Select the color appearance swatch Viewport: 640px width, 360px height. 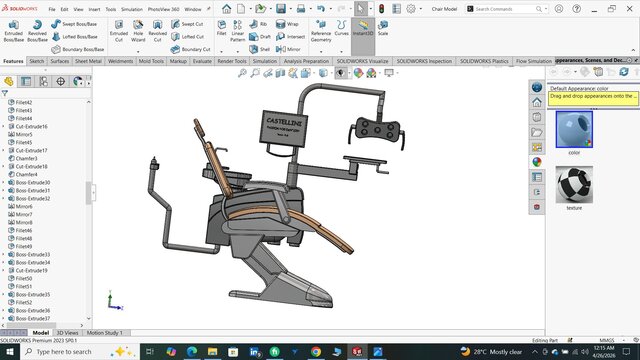(x=574, y=129)
